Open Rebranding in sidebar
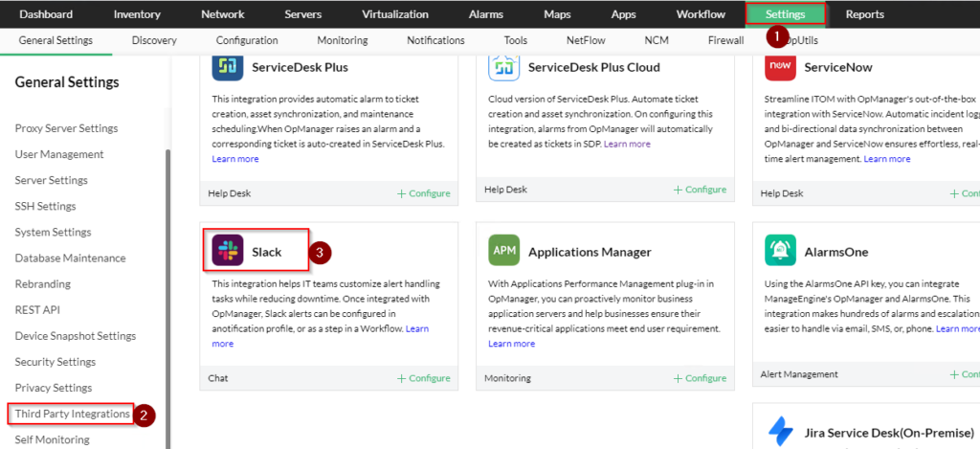The width and height of the screenshot is (980, 449). tap(42, 284)
